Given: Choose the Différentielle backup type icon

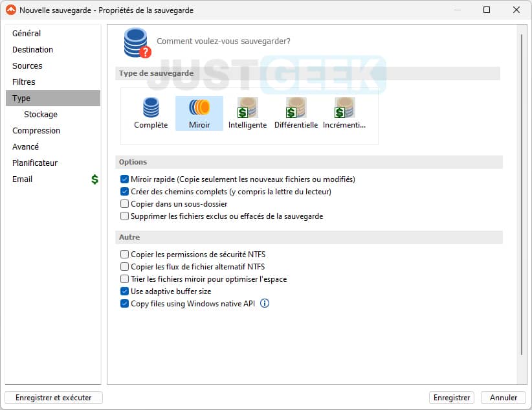Looking at the screenshot, I should [296, 113].
